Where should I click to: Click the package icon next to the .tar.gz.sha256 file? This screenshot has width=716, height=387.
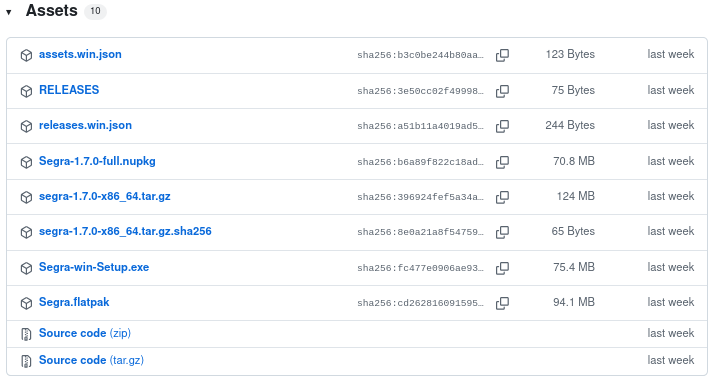tap(26, 232)
